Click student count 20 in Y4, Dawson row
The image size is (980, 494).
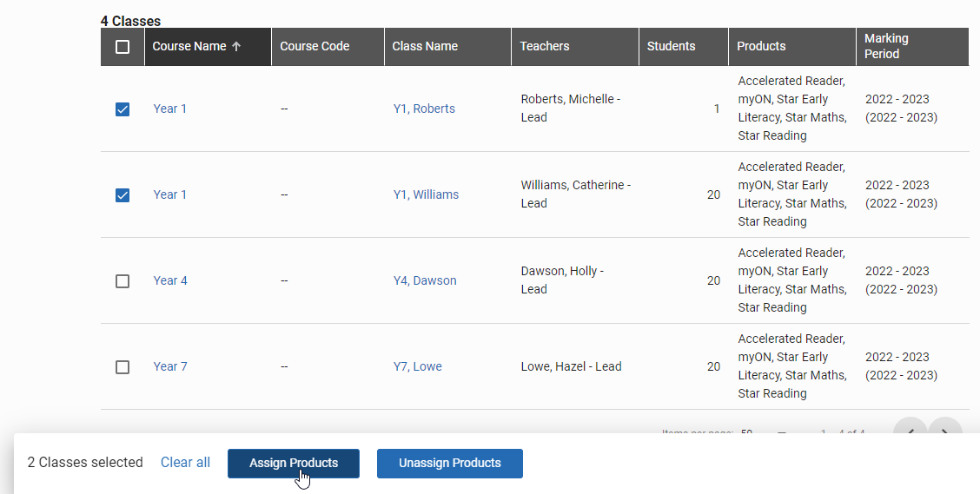pyautogui.click(x=714, y=280)
